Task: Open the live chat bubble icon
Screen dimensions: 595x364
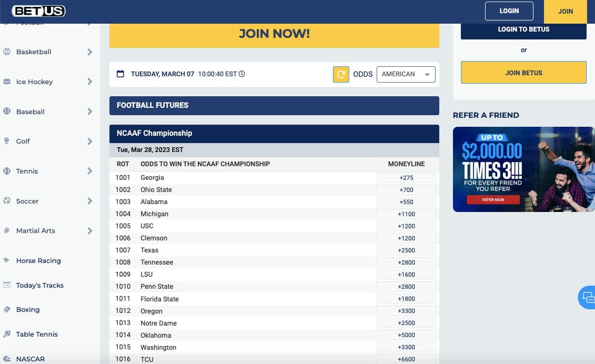Action: (x=587, y=297)
